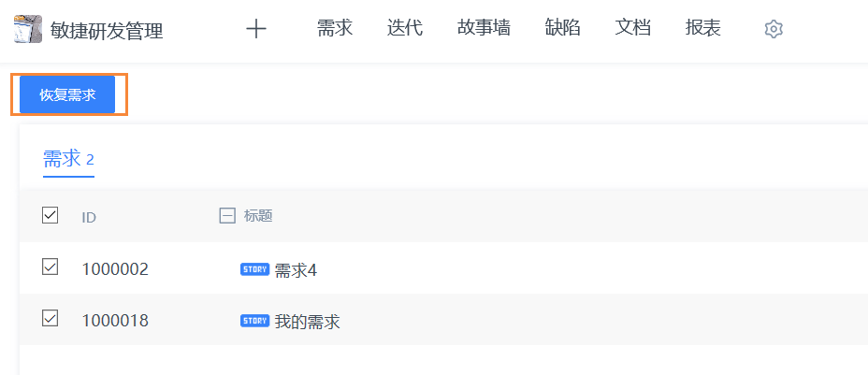Open the 需求4 story title
The width and height of the screenshot is (868, 375).
coord(296,270)
